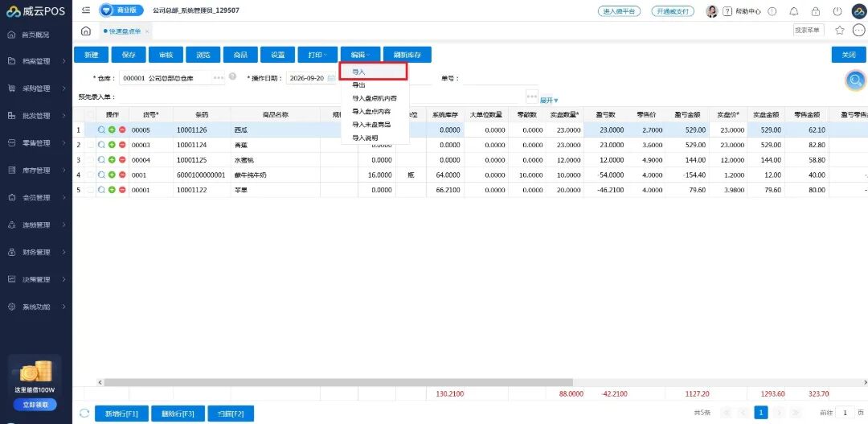Image resolution: width=868 pixels, height=424 pixels.
Task: Choose 导入盘点机内容 menu item
Action: tap(375, 98)
